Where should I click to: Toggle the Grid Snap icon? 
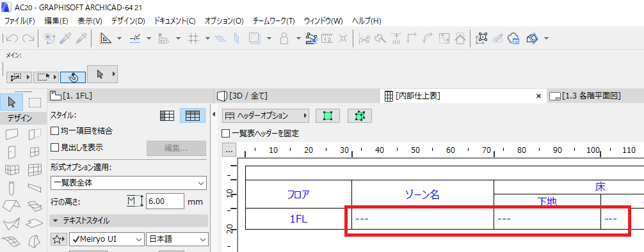(193, 38)
